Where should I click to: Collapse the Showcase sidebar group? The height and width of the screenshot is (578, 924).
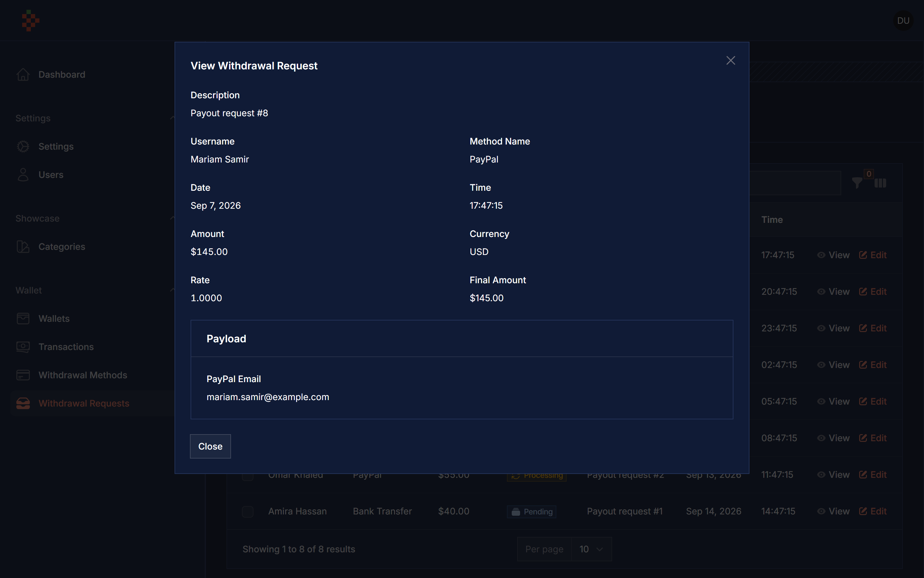172,218
